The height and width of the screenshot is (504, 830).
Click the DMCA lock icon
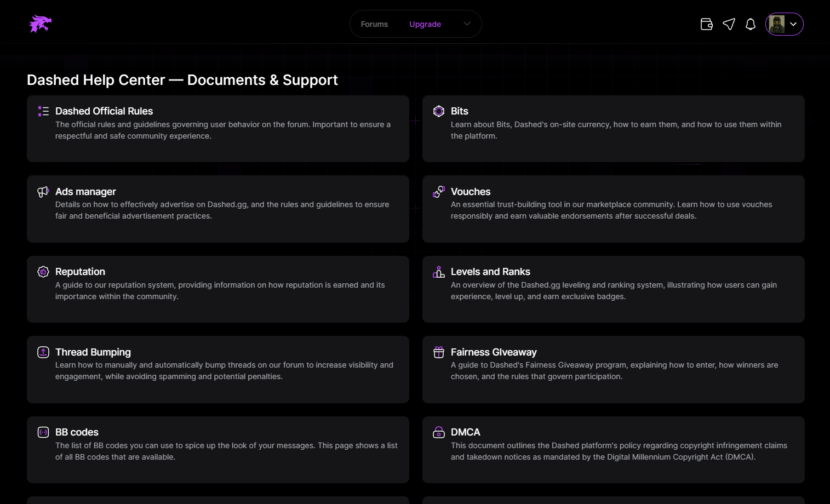coord(439,432)
